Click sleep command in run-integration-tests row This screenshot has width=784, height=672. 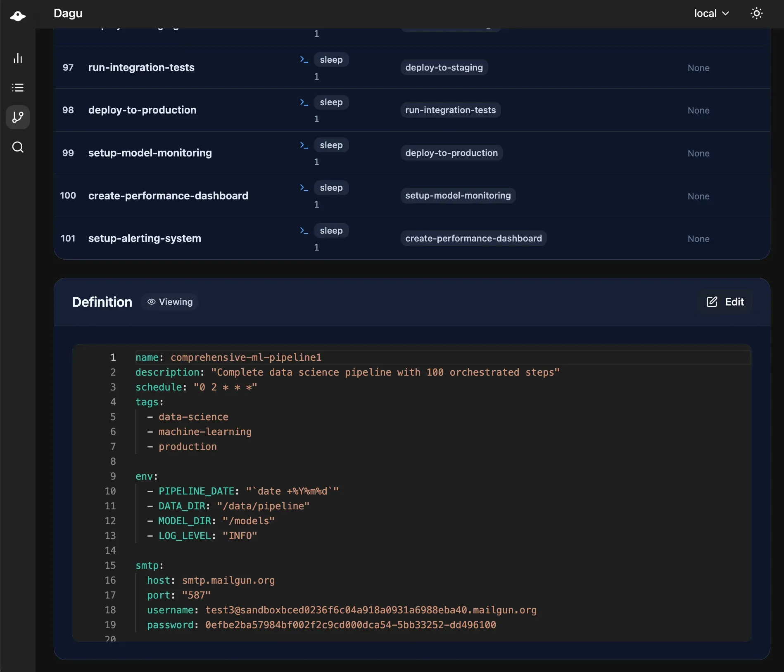(331, 59)
